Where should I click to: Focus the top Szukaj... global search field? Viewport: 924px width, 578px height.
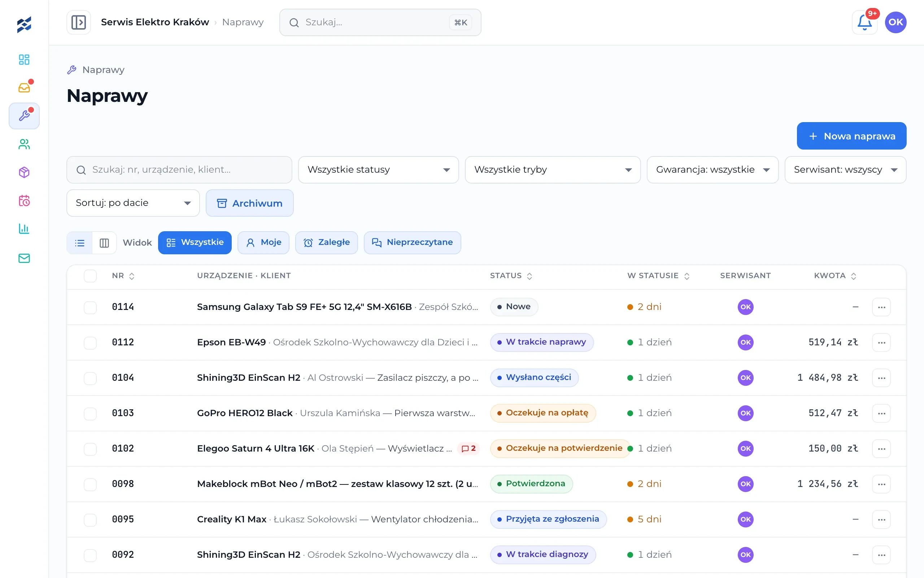[380, 22]
